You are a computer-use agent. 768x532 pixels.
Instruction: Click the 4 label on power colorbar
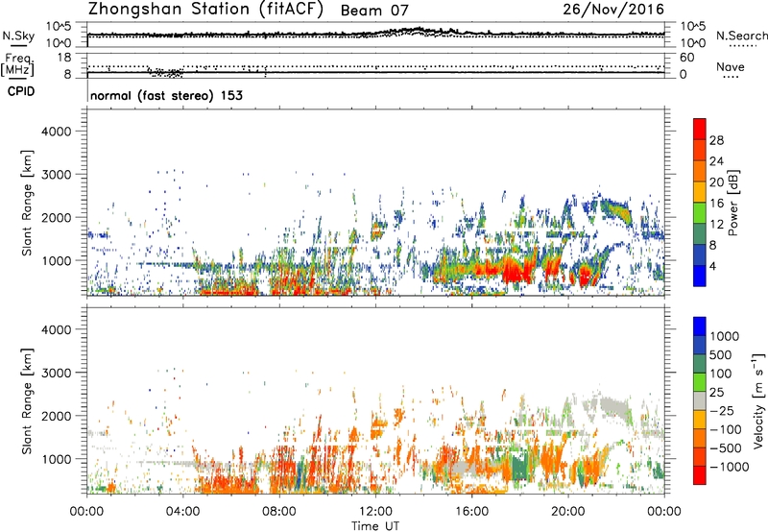pos(713,266)
